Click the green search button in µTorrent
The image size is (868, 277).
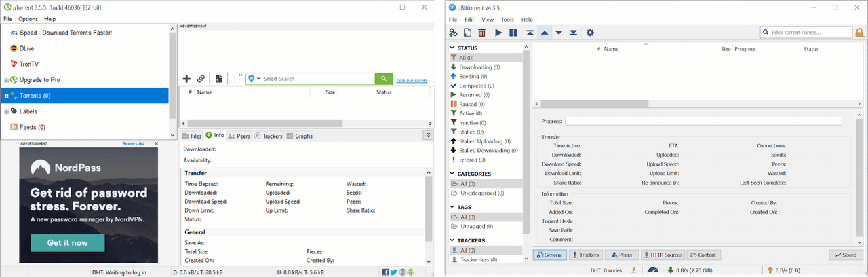point(384,79)
